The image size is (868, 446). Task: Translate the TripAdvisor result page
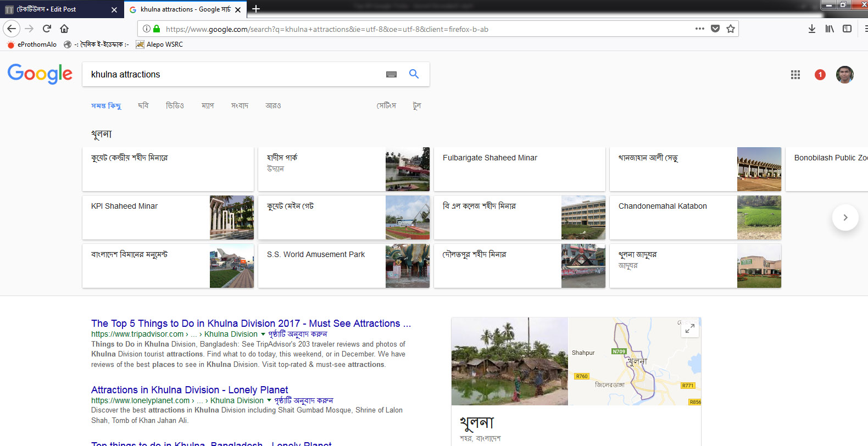(297, 334)
